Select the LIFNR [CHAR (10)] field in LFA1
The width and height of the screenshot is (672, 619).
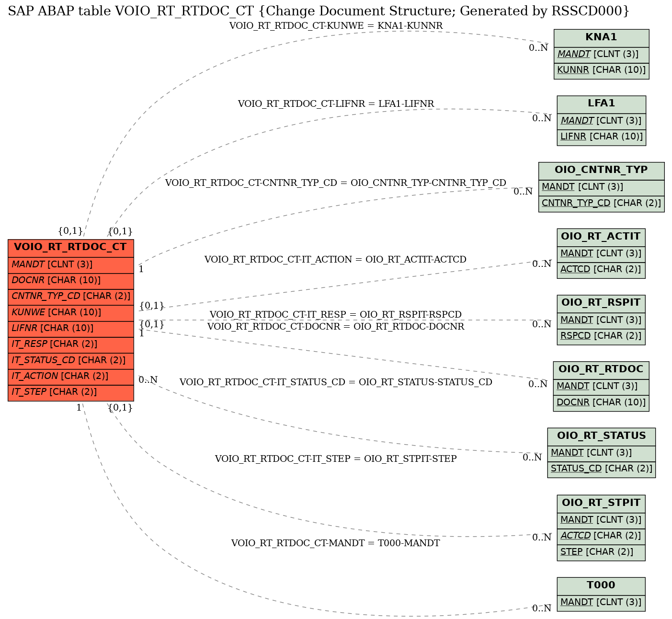coord(601,137)
